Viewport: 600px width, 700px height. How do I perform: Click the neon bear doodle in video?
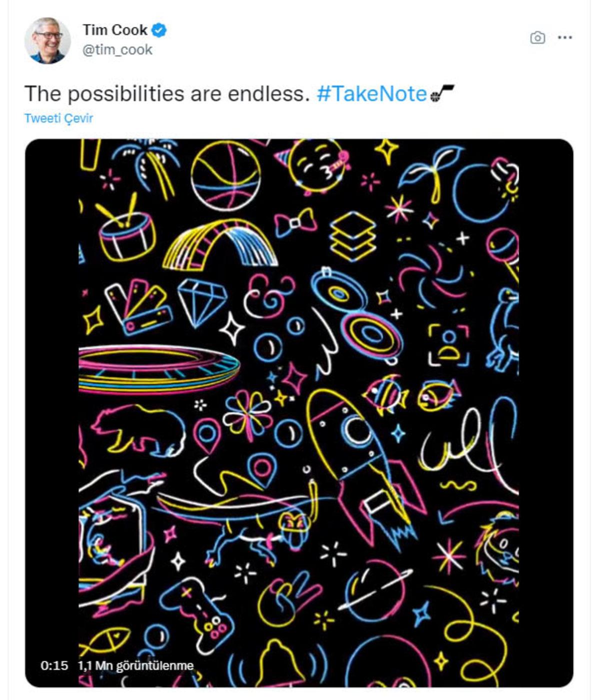click(137, 429)
